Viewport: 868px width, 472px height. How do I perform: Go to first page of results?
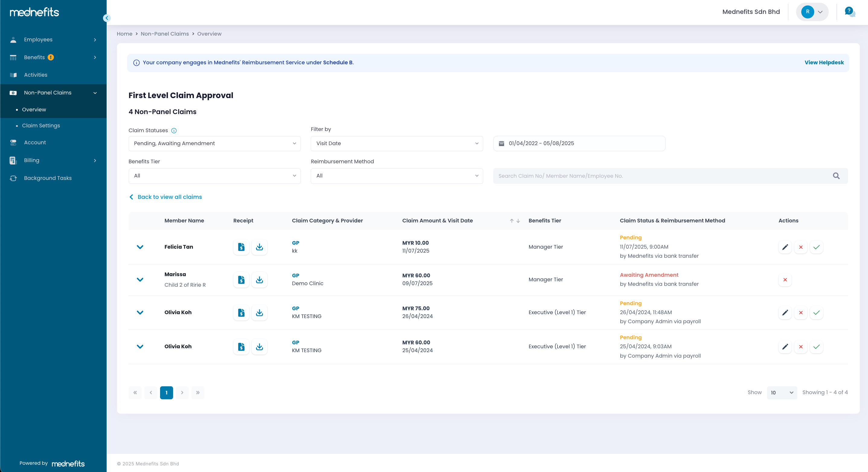(135, 393)
